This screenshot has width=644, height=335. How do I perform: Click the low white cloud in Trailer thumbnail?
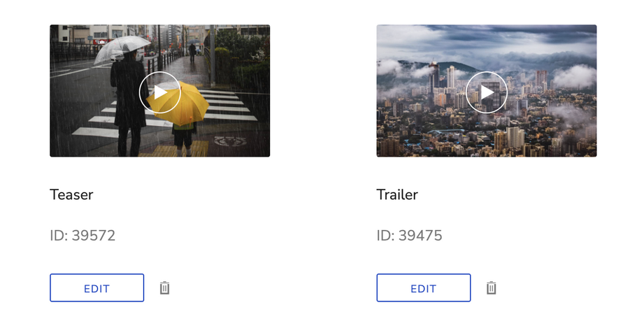575,76
